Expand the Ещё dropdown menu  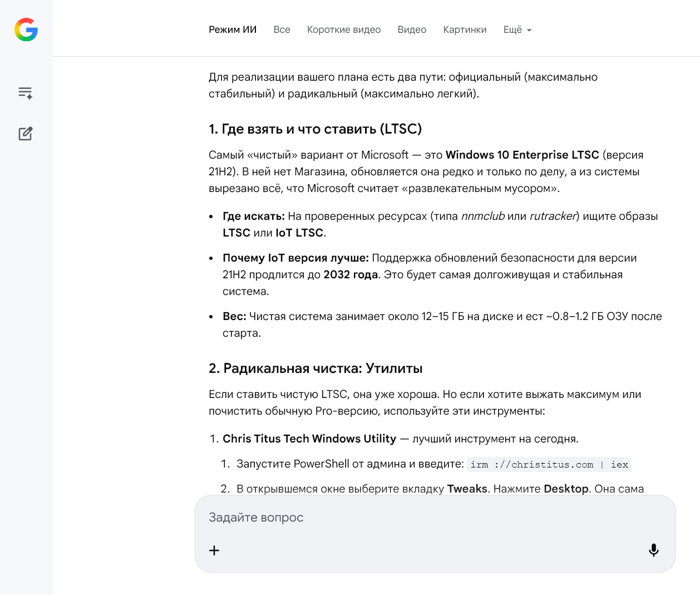[517, 29]
